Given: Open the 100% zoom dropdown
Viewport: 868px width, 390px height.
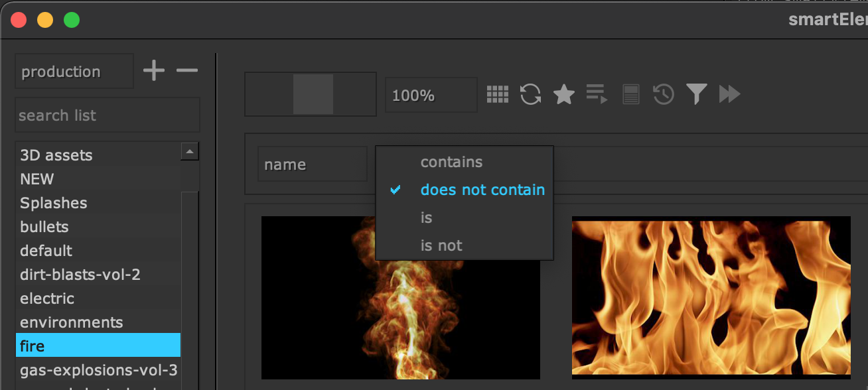Looking at the screenshot, I should pos(431,96).
